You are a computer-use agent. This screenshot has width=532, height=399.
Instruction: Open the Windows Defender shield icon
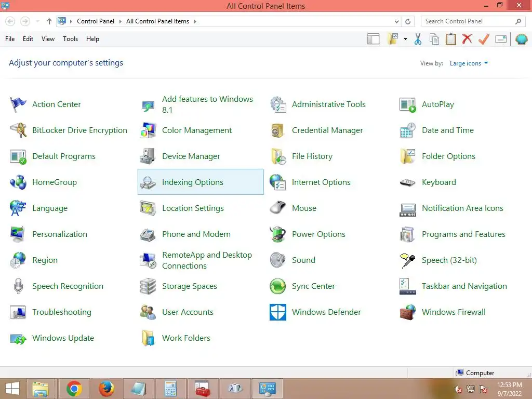pos(277,312)
